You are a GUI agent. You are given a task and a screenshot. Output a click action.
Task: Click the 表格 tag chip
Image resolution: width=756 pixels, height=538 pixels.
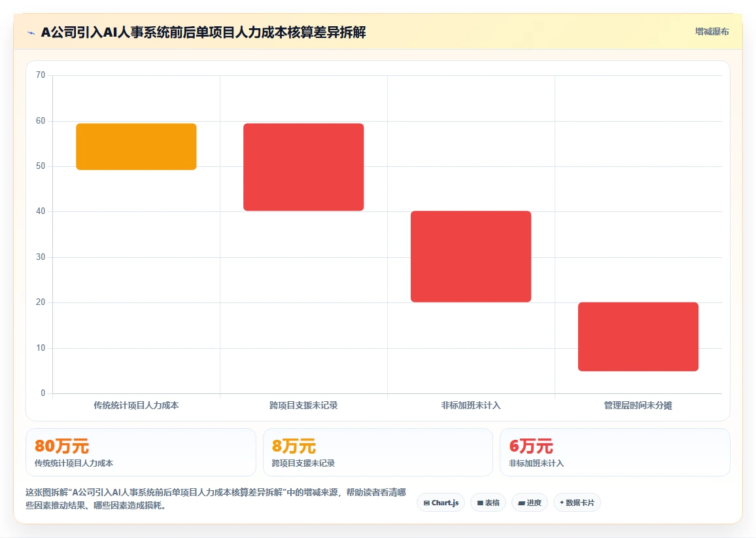[488, 503]
